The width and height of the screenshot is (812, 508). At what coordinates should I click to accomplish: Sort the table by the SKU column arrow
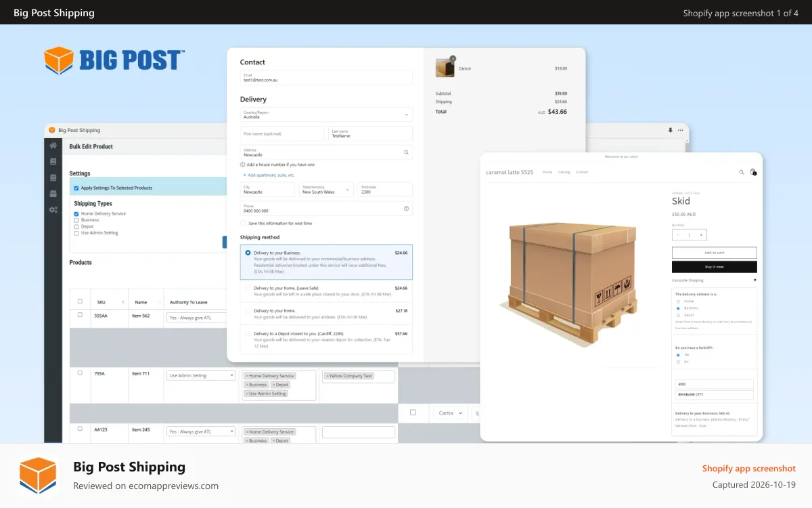(x=123, y=302)
